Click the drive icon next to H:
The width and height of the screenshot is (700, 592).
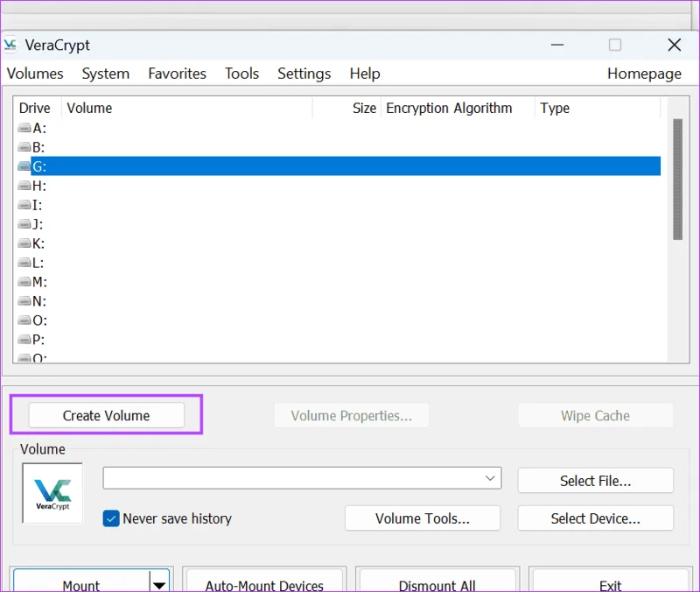pyautogui.click(x=24, y=186)
